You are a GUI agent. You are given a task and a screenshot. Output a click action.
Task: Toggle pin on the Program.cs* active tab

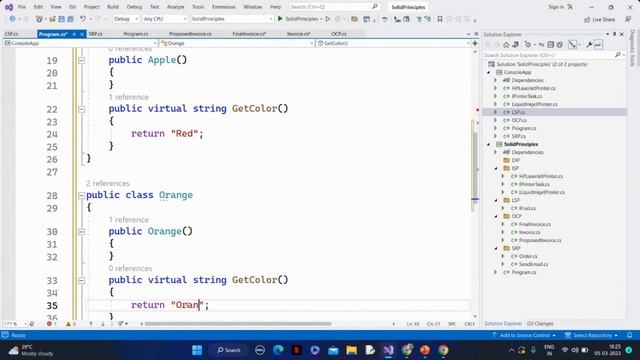[74, 34]
